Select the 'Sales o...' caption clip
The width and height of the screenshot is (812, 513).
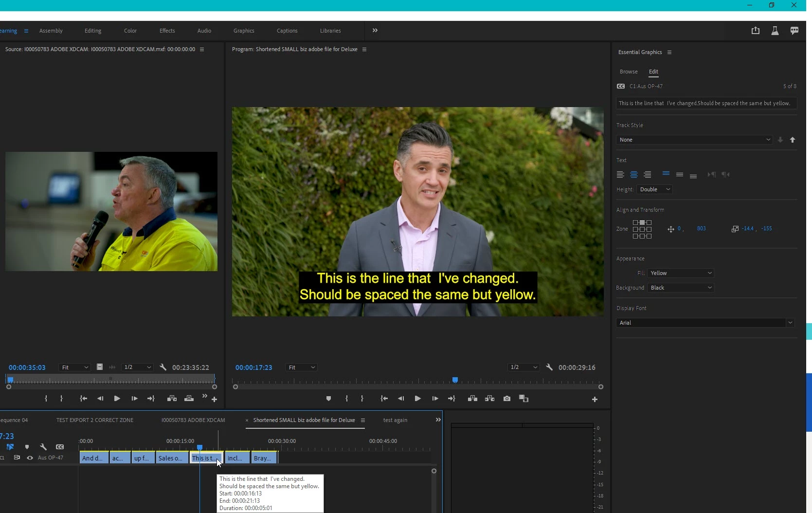tap(171, 458)
